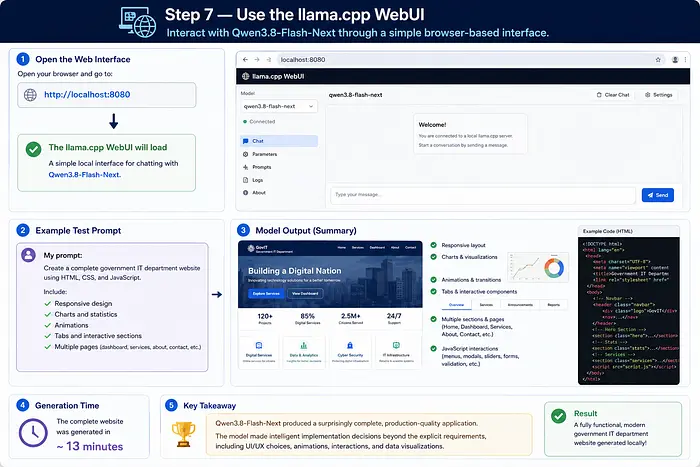Click the chart preview thumbnail with donut chart
Viewport: 700px width, 467px height.
(538, 267)
